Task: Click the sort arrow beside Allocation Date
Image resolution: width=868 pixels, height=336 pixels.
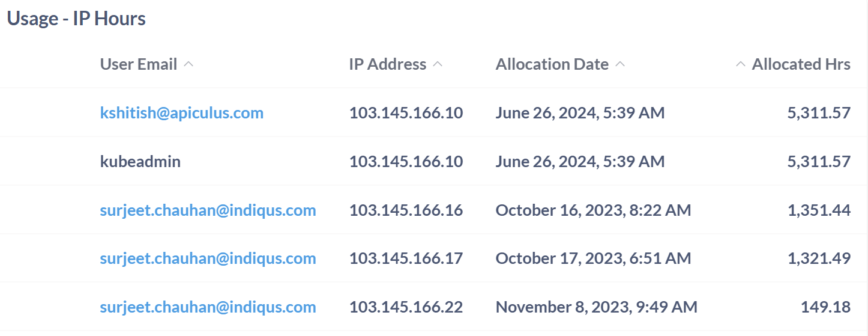Action: (x=620, y=64)
